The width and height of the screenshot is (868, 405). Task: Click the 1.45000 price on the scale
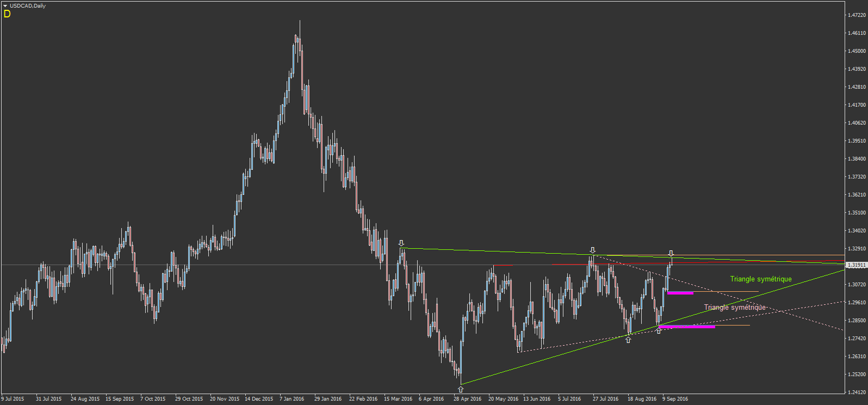coord(857,51)
